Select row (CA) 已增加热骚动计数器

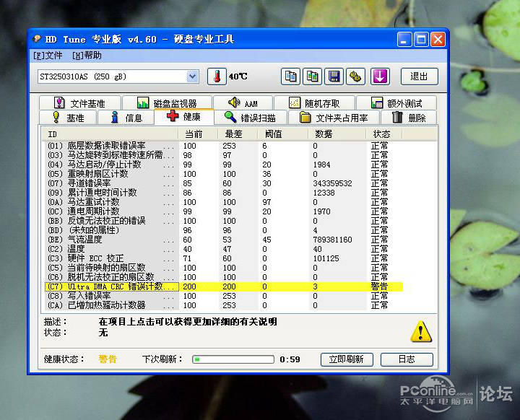coord(223,305)
